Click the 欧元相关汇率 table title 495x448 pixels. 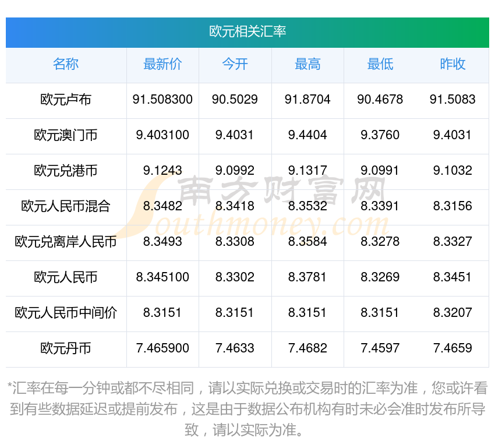click(x=248, y=31)
